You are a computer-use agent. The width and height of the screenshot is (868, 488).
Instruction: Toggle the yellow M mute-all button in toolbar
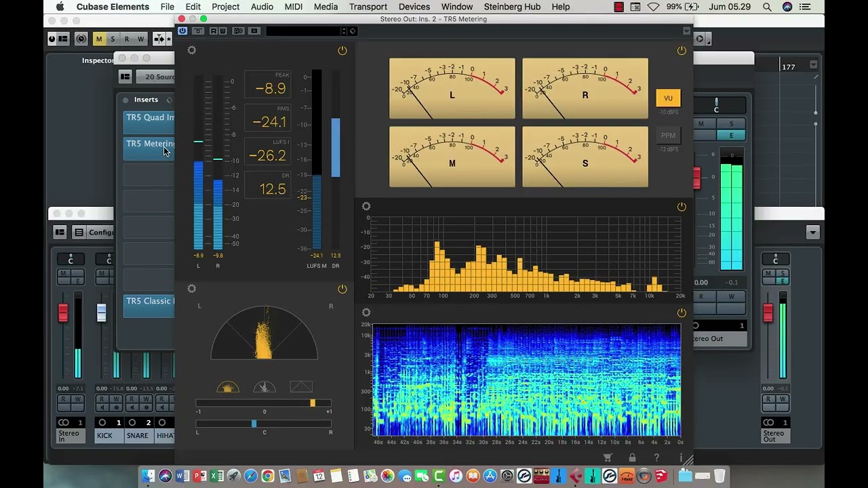(x=99, y=39)
